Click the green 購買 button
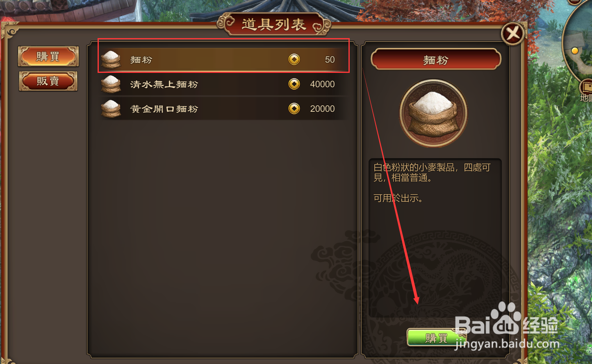This screenshot has width=592, height=364. tap(436, 338)
